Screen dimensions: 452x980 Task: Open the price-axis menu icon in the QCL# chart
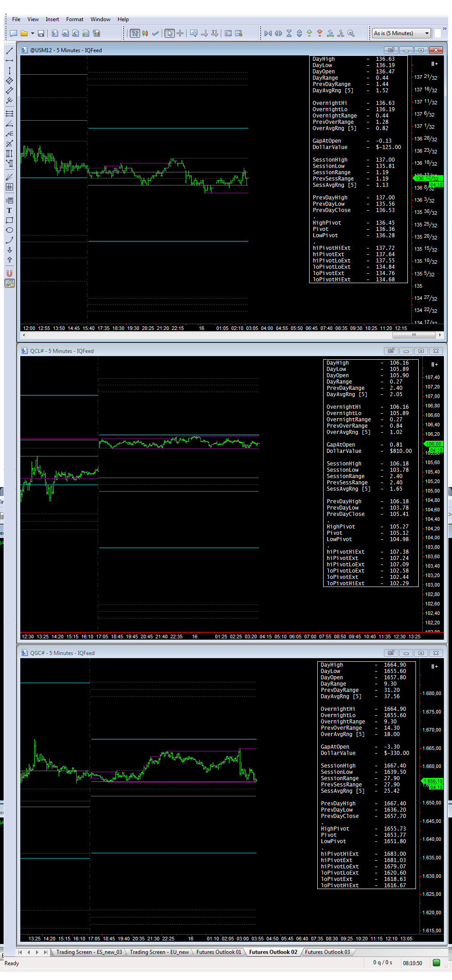click(434, 364)
